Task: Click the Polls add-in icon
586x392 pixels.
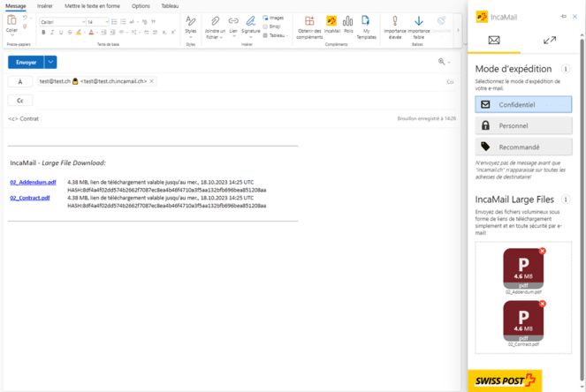Action: 348,23
